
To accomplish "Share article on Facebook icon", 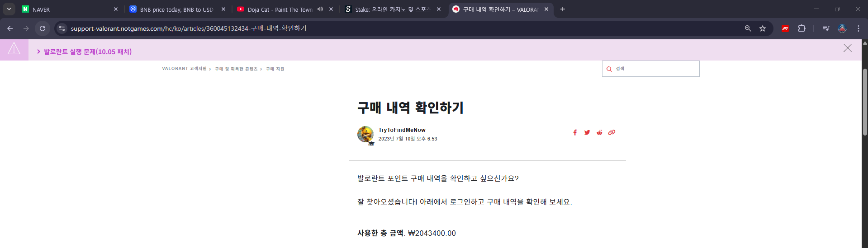I will point(575,132).
